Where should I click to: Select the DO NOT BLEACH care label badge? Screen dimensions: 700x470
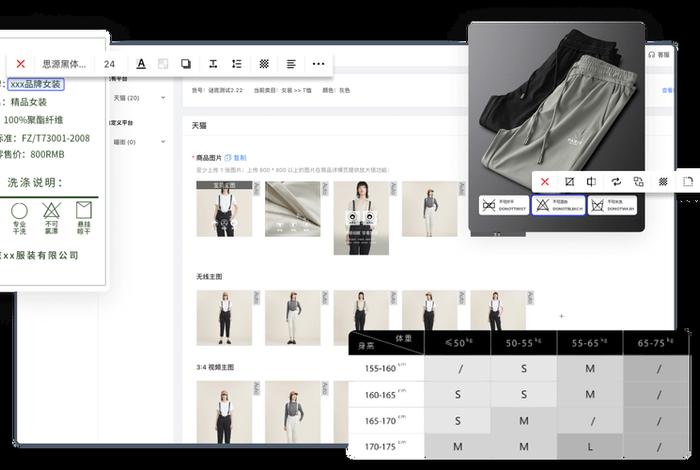[x=558, y=205]
